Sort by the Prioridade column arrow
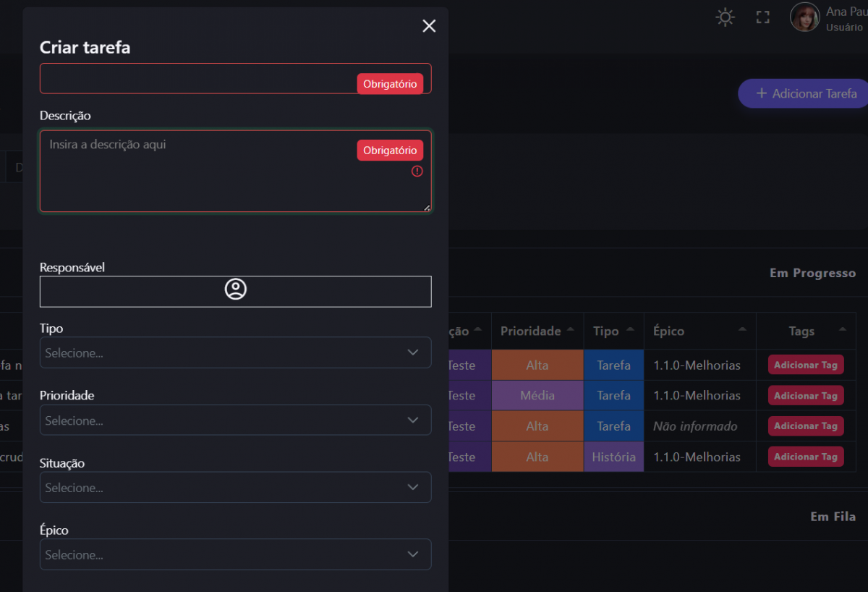This screenshot has width=868, height=592. 571,330
